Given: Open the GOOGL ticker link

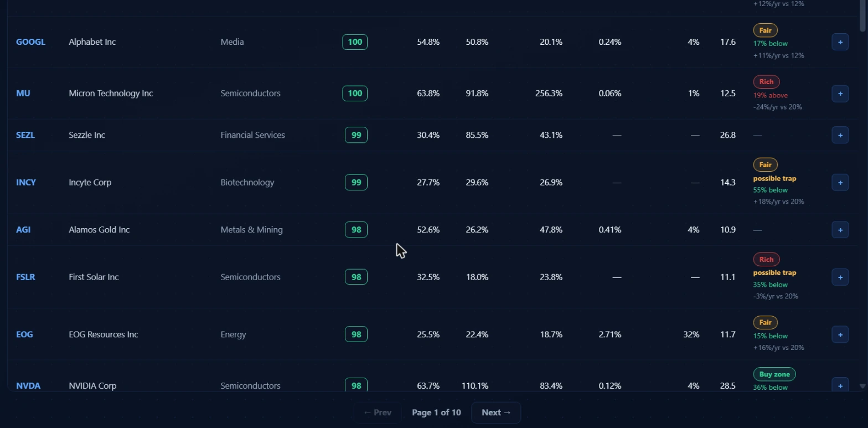Looking at the screenshot, I should [30, 42].
